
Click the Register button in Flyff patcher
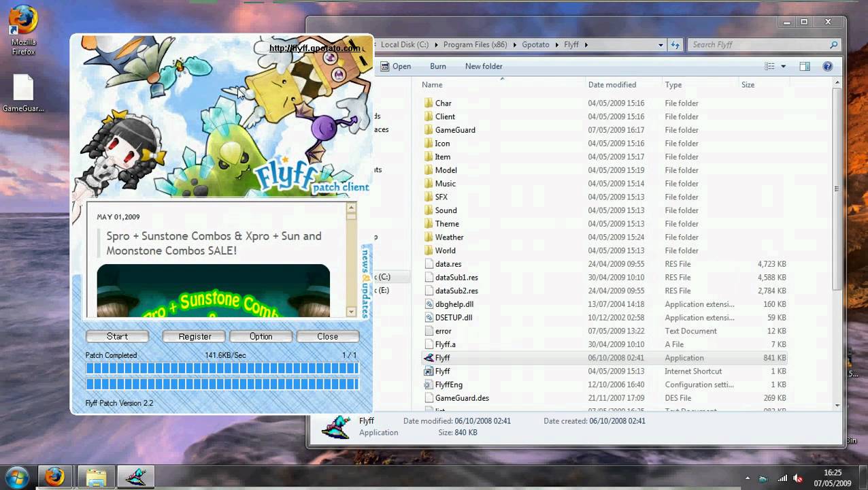click(195, 336)
